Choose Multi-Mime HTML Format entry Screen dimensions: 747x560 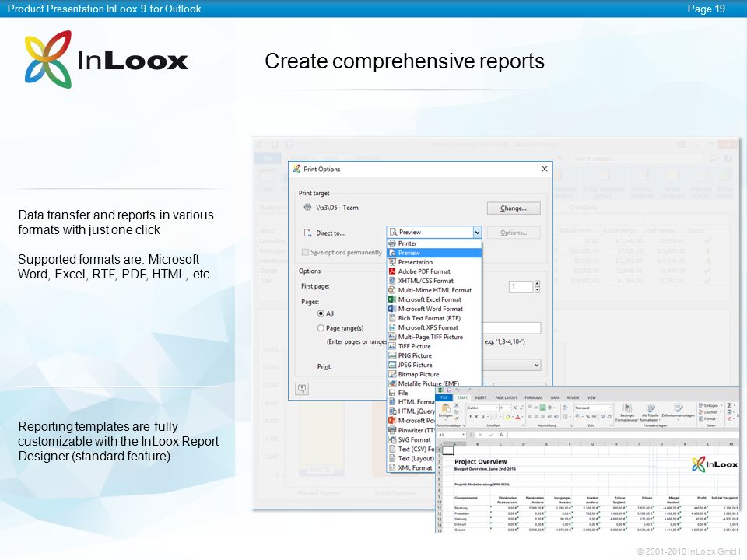pos(435,290)
